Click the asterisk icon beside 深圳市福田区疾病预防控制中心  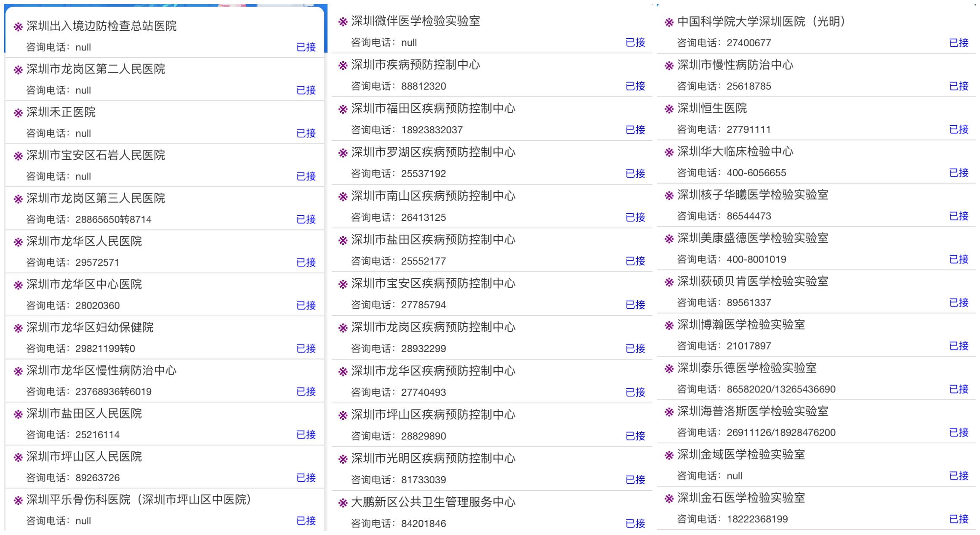point(343,109)
